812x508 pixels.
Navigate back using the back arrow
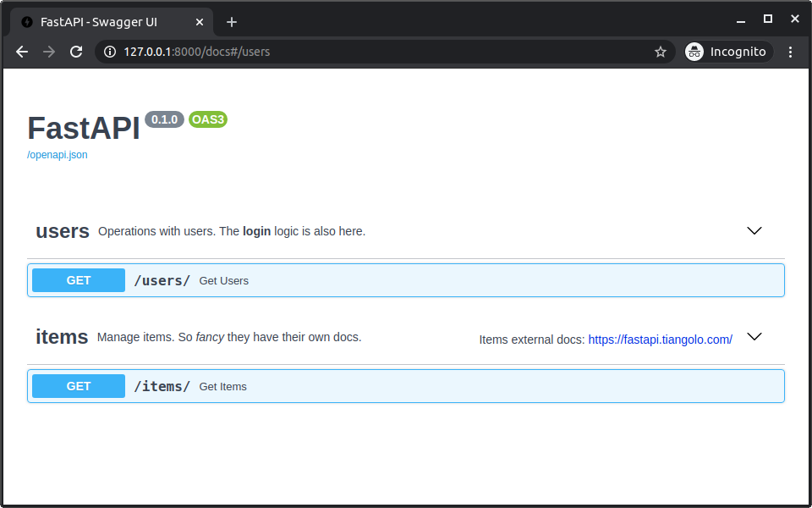[21, 52]
